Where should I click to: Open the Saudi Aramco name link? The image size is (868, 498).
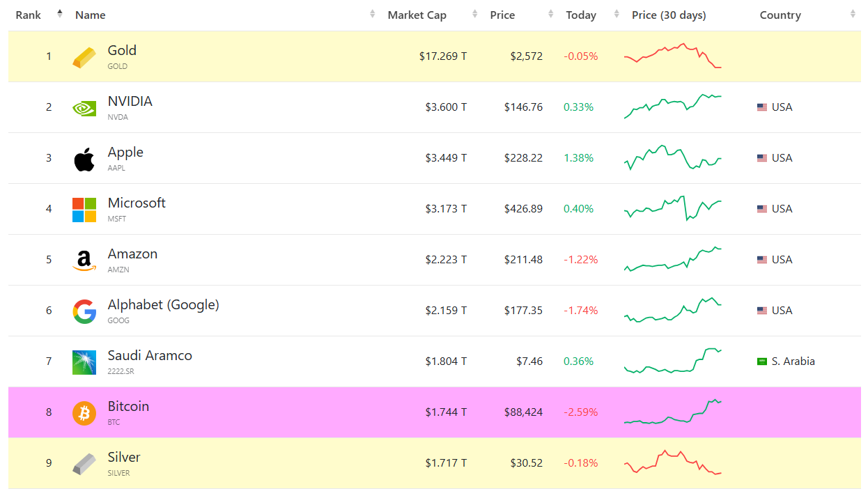[x=150, y=355]
